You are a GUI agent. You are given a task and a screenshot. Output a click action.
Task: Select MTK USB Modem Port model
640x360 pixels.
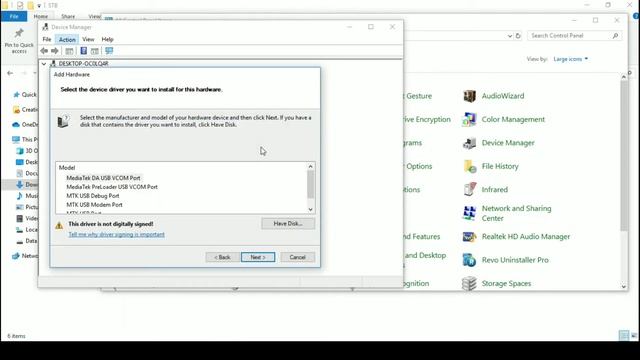pos(94,205)
